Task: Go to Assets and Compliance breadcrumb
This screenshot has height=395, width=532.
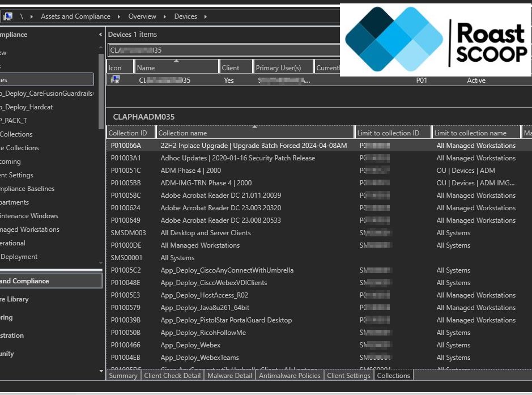Action: pos(76,16)
